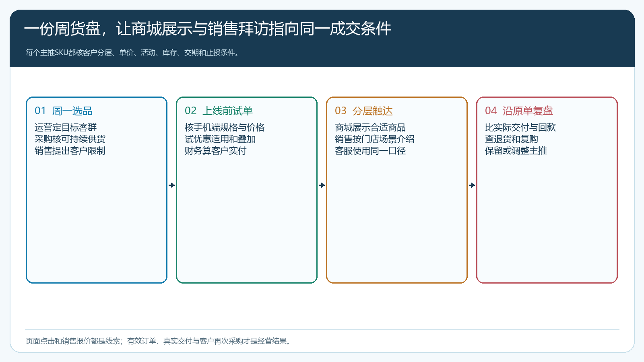Click the line 客服使用同一口径
Image resolution: width=644 pixels, height=362 pixels.
[x=370, y=151]
